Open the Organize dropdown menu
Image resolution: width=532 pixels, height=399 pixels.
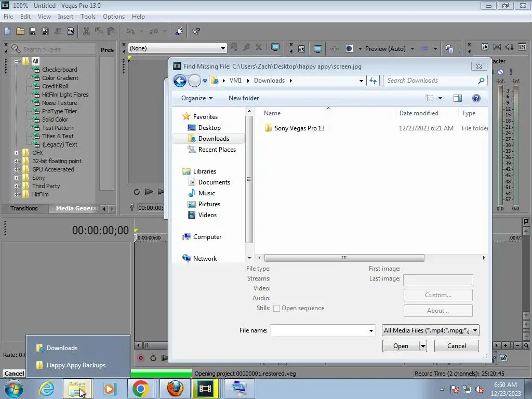tap(197, 98)
